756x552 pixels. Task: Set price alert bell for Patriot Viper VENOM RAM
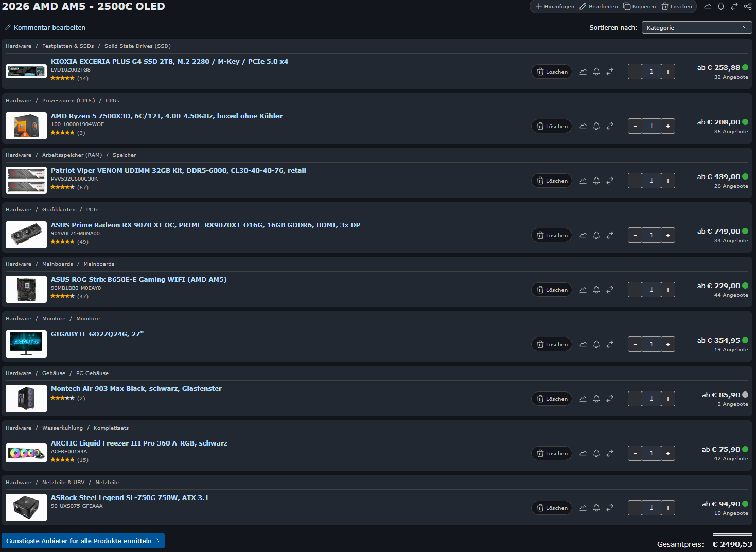pos(596,181)
